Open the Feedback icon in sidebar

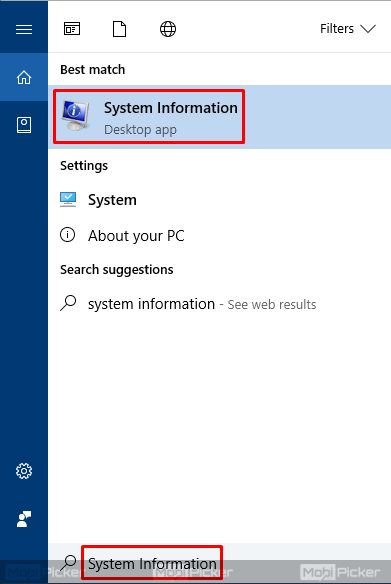coord(24,519)
